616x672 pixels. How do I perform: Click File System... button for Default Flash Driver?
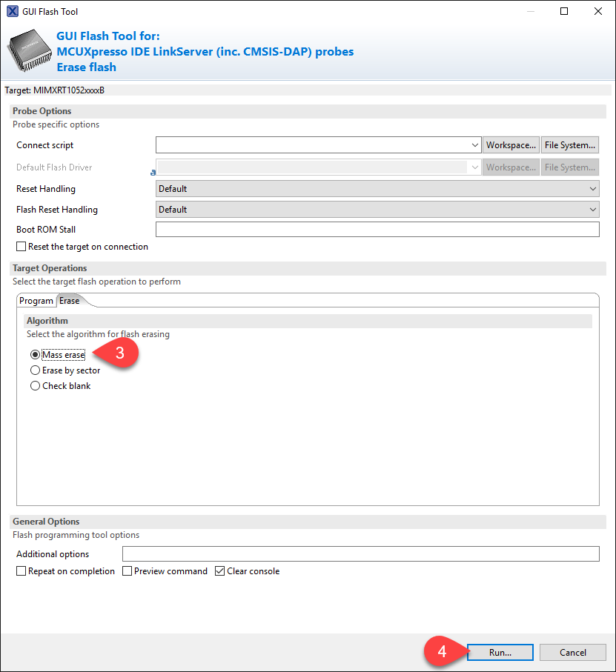click(x=570, y=167)
